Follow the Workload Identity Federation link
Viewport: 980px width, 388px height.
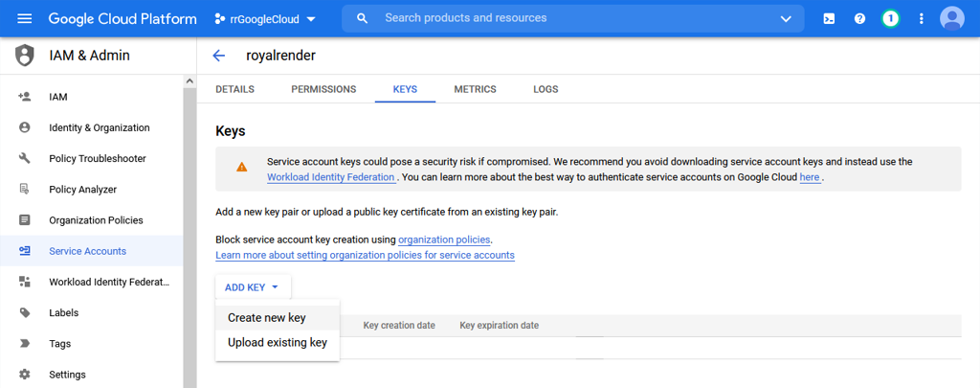point(330,177)
